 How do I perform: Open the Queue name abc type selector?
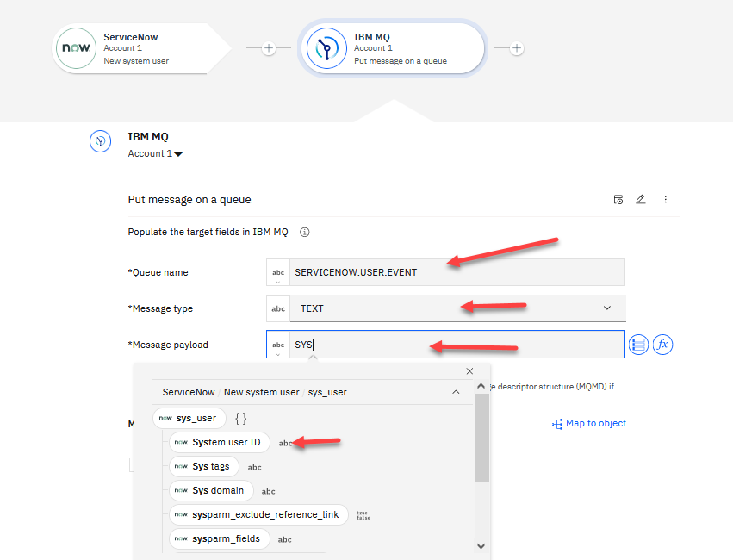point(278,272)
